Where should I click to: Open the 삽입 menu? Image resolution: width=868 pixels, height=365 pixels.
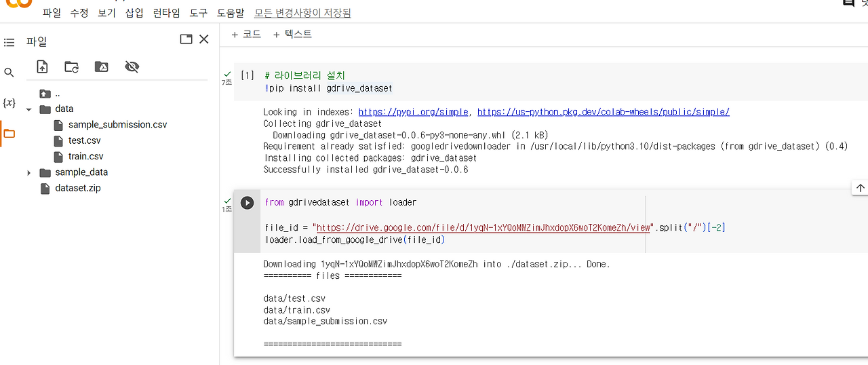134,13
